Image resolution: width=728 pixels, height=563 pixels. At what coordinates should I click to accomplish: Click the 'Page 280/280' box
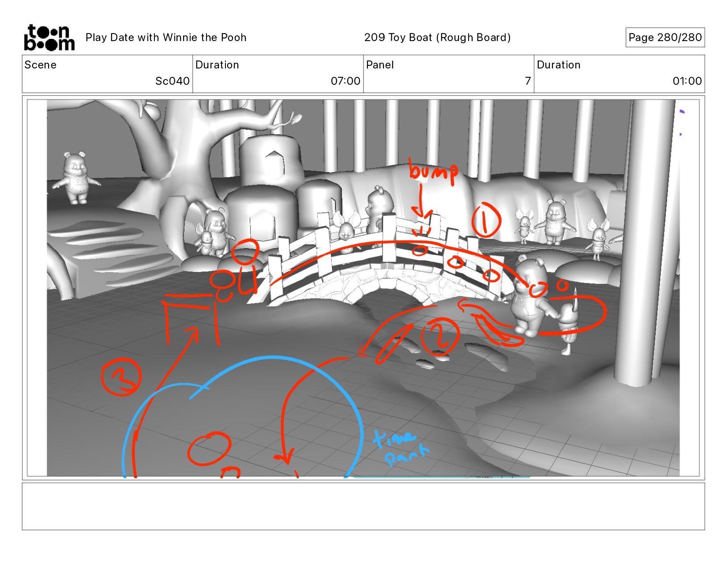(x=665, y=38)
